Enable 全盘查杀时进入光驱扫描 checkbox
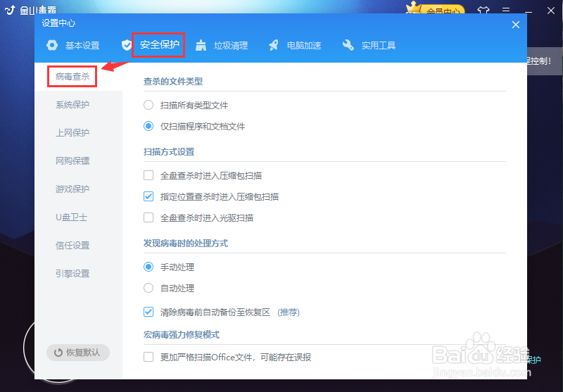Image resolution: width=563 pixels, height=392 pixels. pos(148,217)
